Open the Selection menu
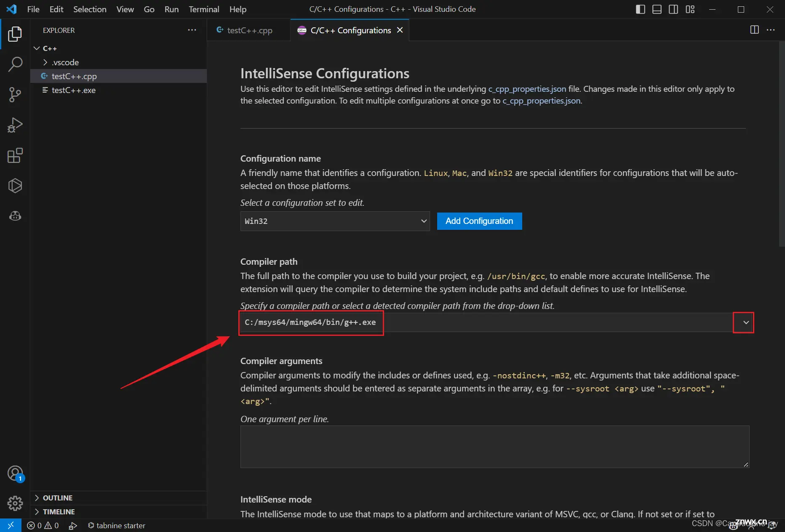 click(x=90, y=9)
